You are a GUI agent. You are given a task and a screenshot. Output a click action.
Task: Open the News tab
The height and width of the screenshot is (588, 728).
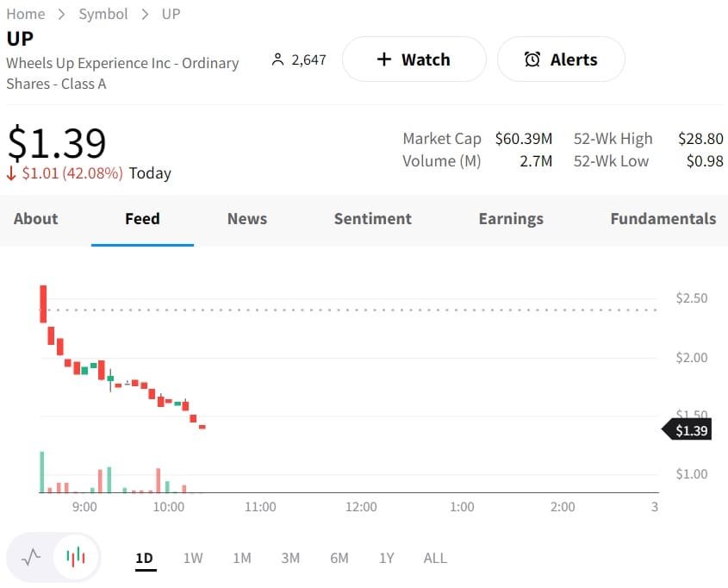pyautogui.click(x=247, y=219)
